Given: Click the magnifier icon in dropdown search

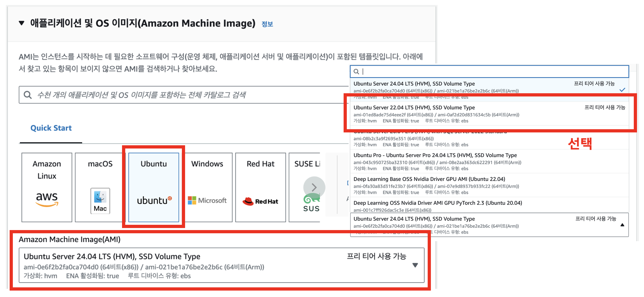Looking at the screenshot, I should [356, 71].
